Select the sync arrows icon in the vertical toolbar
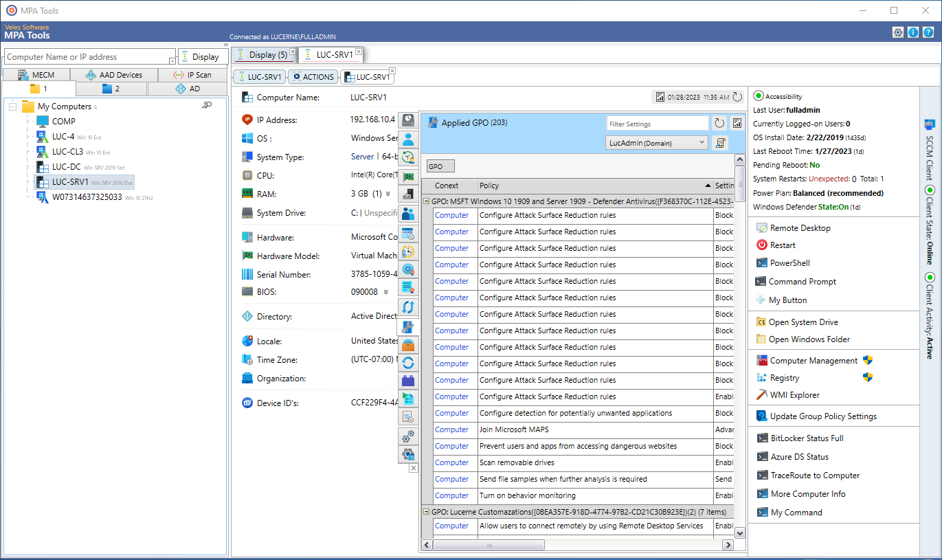The height and width of the screenshot is (560, 942). pyautogui.click(x=408, y=307)
